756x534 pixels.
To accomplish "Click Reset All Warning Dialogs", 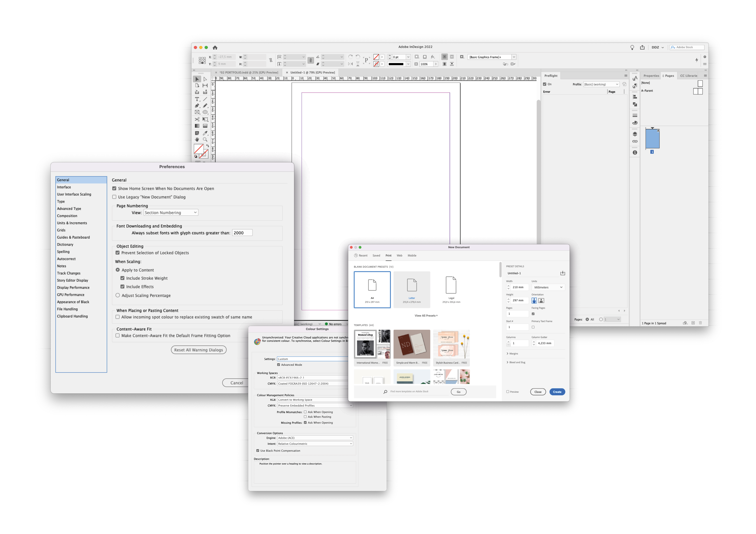I will coord(198,350).
